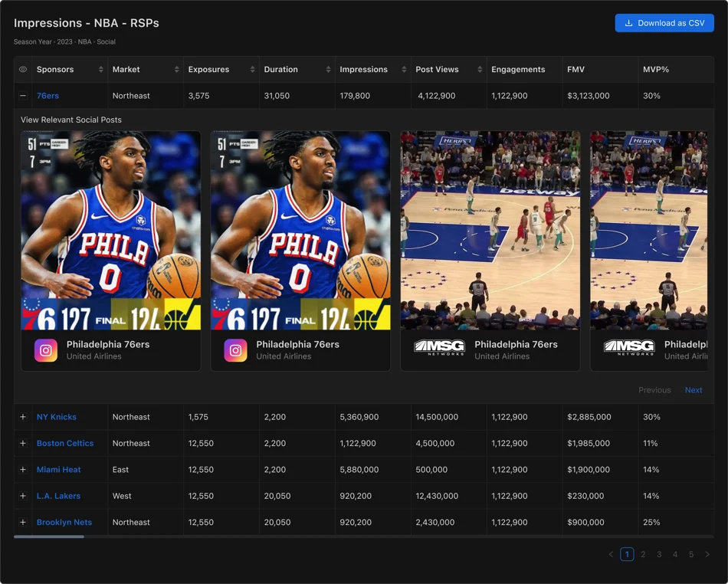This screenshot has width=728, height=584.
Task: Sort by Impressions column arrows
Action: coord(404,69)
